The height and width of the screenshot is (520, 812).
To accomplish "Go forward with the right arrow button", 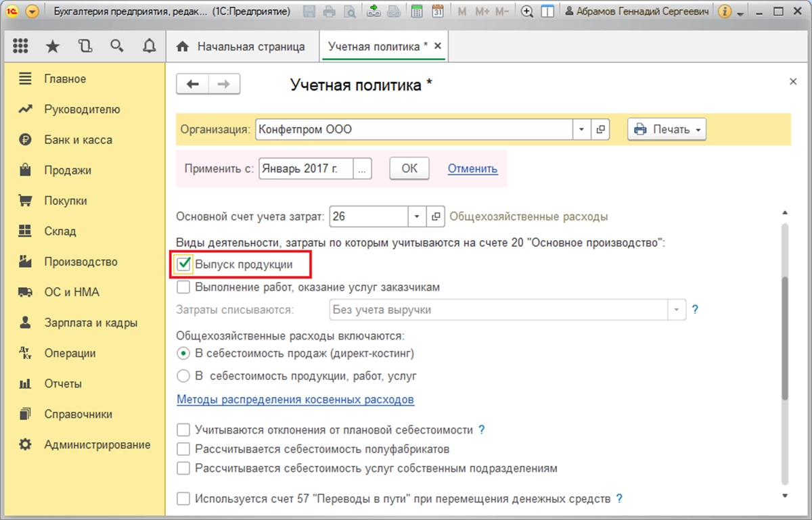I will [x=224, y=84].
